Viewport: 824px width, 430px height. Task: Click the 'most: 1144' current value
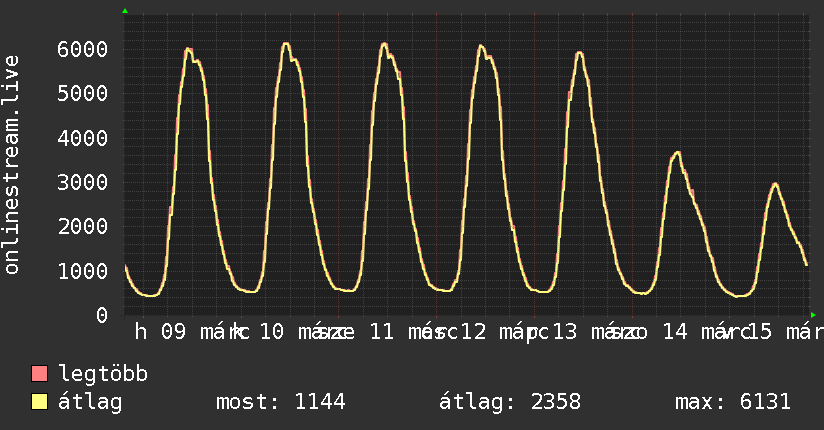(280, 402)
